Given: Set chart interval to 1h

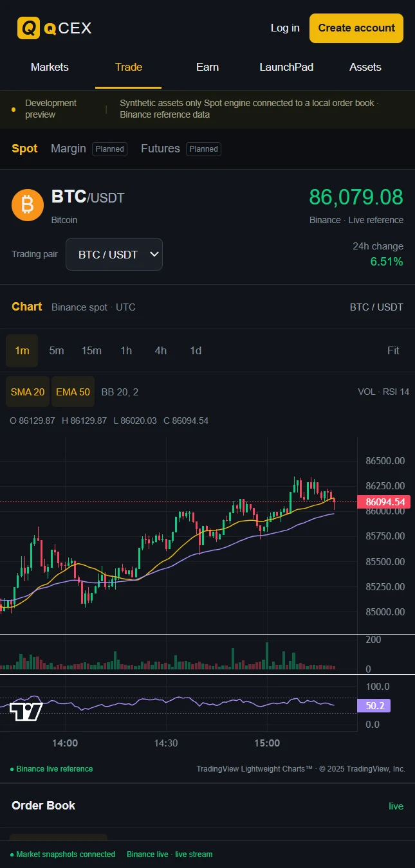Looking at the screenshot, I should 126,350.
